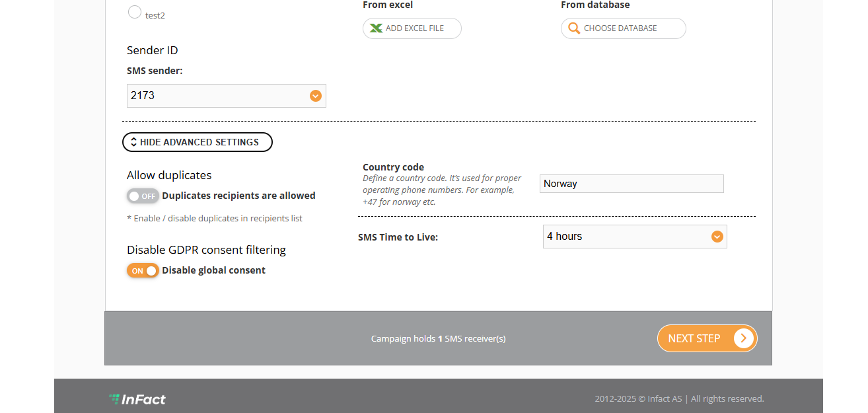
Task: Collapse advanced settings with Hide Advanced Settings
Action: pyautogui.click(x=199, y=142)
